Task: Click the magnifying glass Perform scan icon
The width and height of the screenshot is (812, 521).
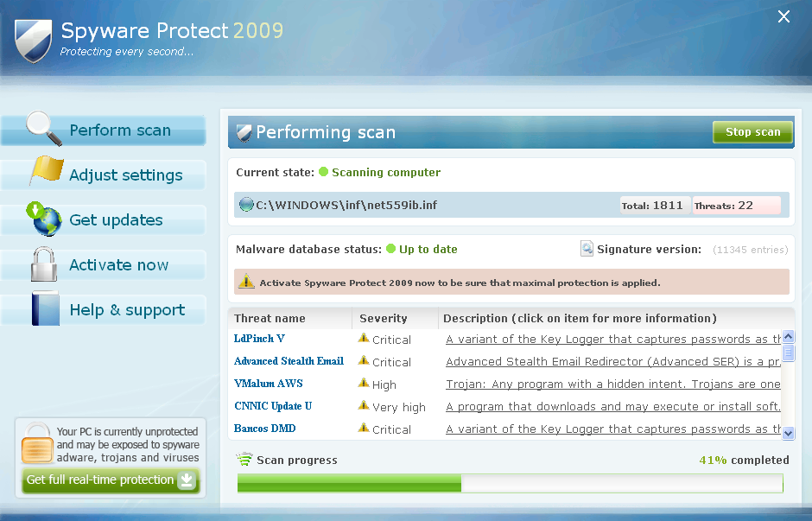Action: [x=42, y=129]
